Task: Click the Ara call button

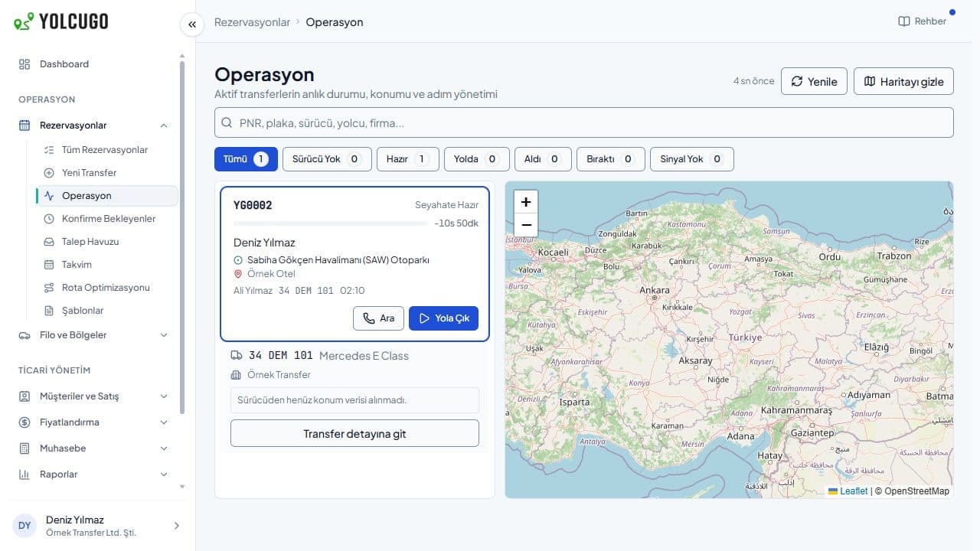Action: coord(378,318)
